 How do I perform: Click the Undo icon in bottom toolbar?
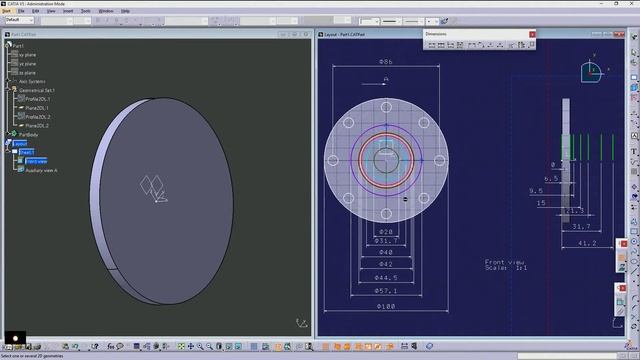[75, 347]
